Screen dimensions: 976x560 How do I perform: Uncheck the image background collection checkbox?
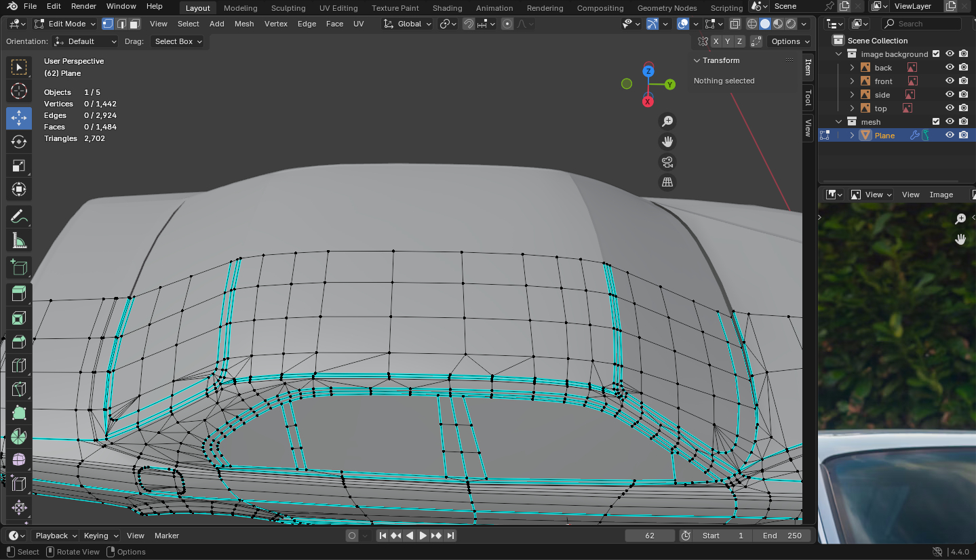click(936, 54)
